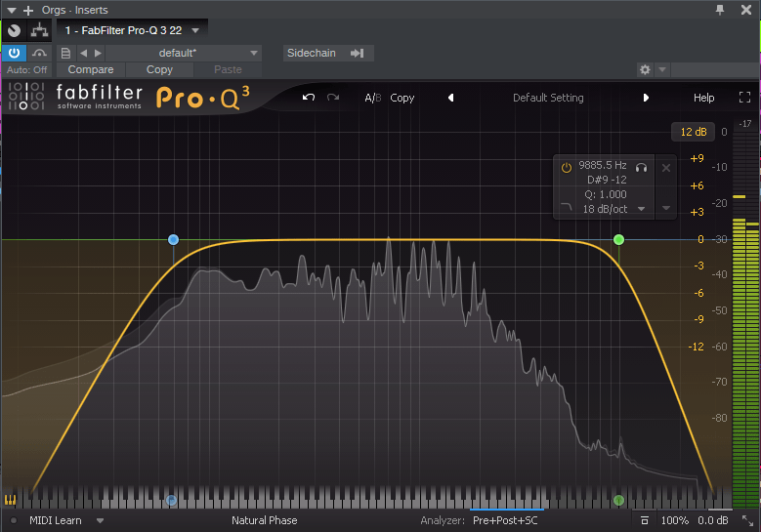Bypass the plugin with blue power button
This screenshot has height=532, width=761.
[14, 53]
